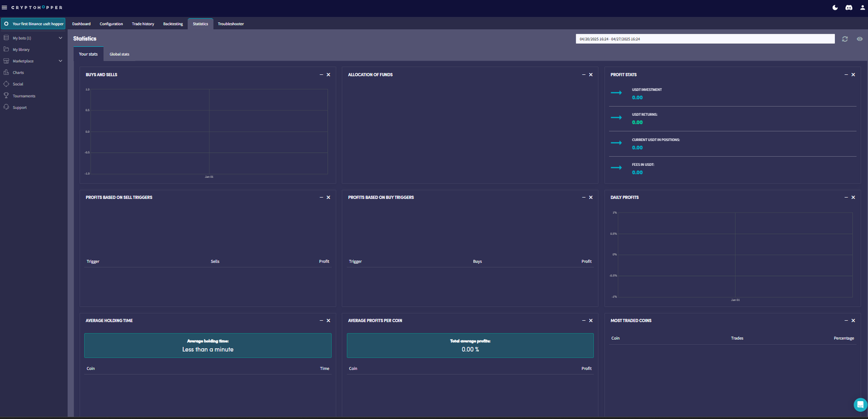Image resolution: width=868 pixels, height=419 pixels.
Task: Switch to the Configuration tab
Action: (x=111, y=24)
